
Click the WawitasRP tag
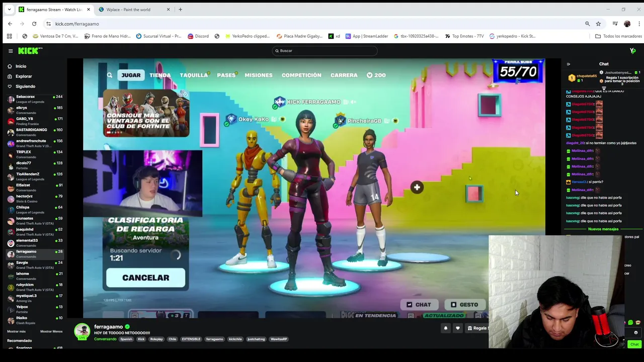(279, 339)
